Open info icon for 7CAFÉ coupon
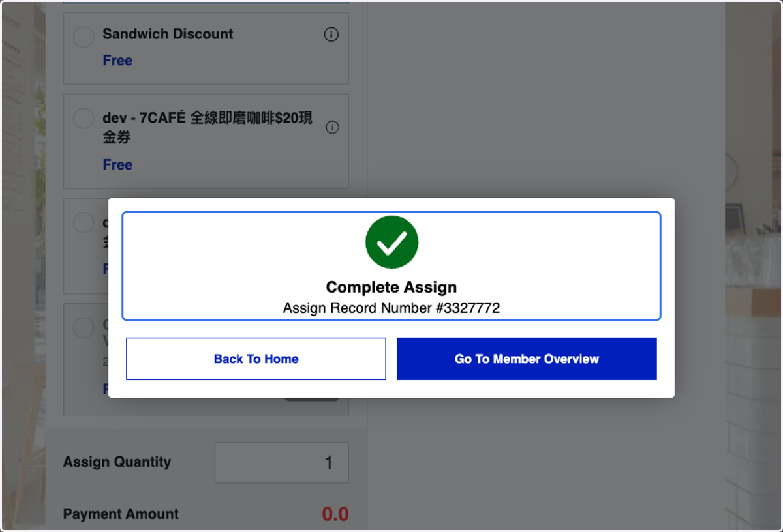The height and width of the screenshot is (532, 783). click(332, 127)
